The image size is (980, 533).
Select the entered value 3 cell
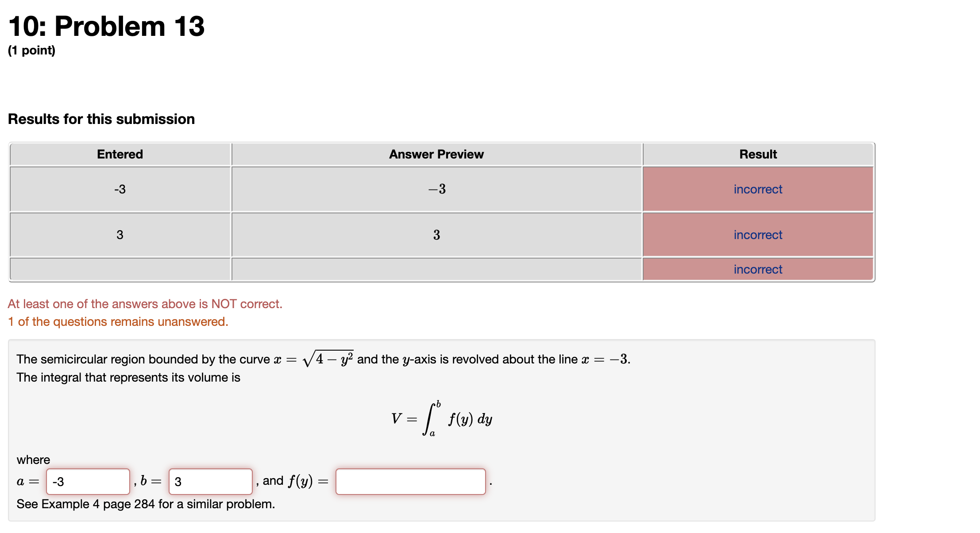(120, 235)
